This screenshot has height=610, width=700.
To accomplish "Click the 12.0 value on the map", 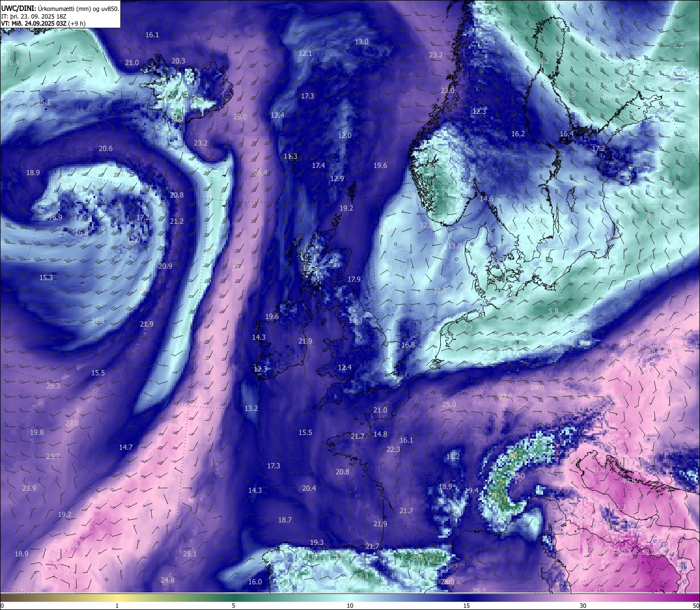I will 345,136.
